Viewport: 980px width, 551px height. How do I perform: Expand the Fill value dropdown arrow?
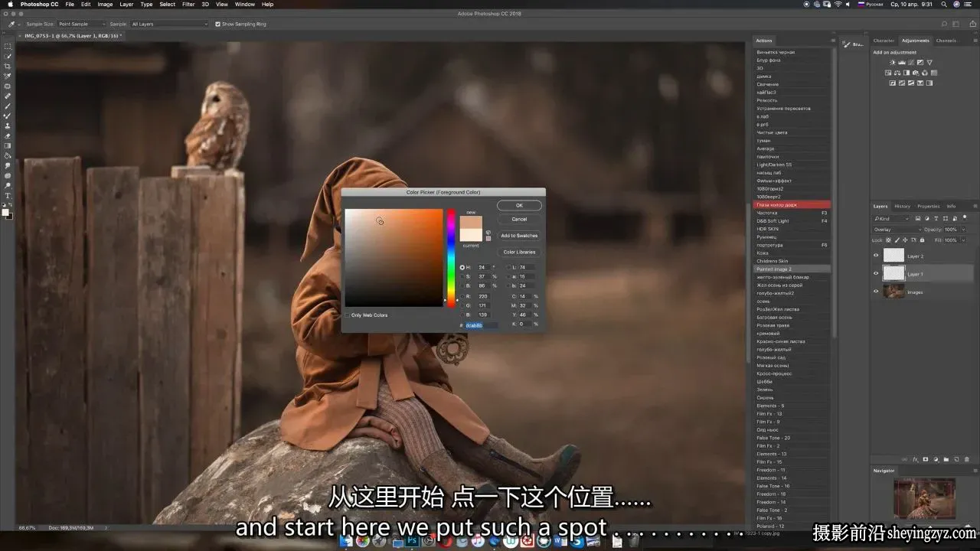(962, 240)
